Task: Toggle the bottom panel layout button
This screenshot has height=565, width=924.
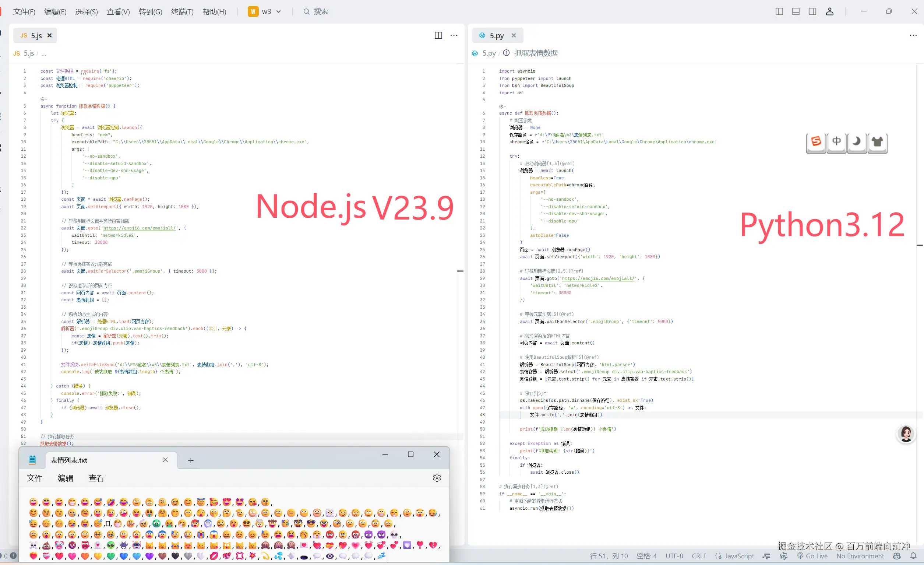Action: pyautogui.click(x=796, y=12)
